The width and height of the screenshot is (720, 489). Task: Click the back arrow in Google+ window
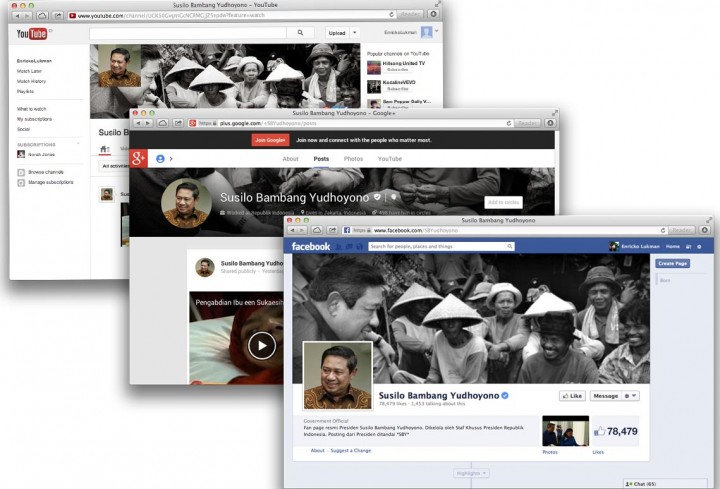click(x=139, y=123)
